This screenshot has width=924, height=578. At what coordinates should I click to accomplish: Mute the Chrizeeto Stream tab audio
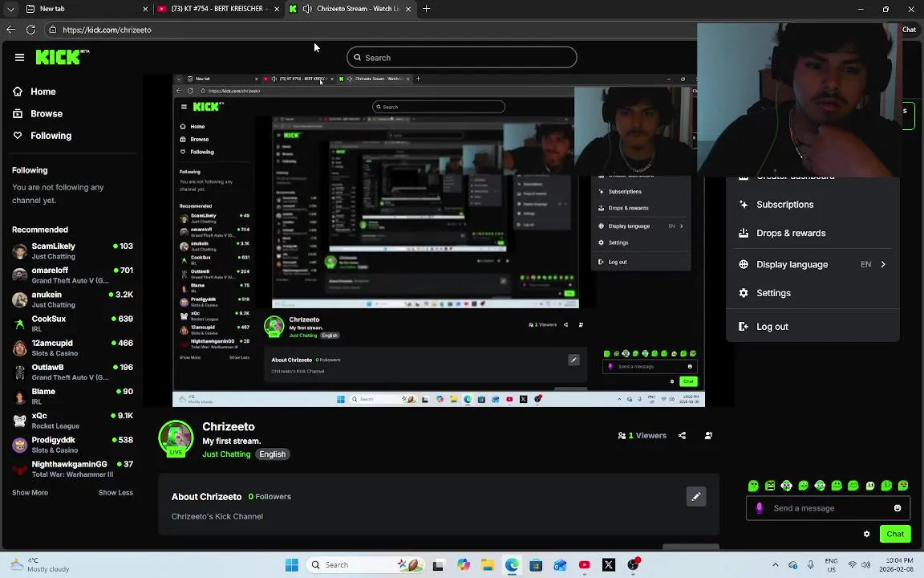(x=307, y=9)
